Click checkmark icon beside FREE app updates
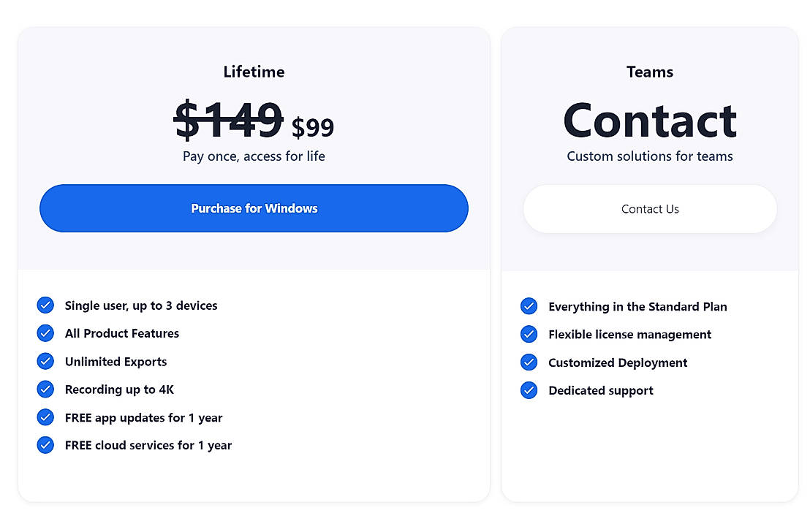Screen dimensions: 810x532 45,418
